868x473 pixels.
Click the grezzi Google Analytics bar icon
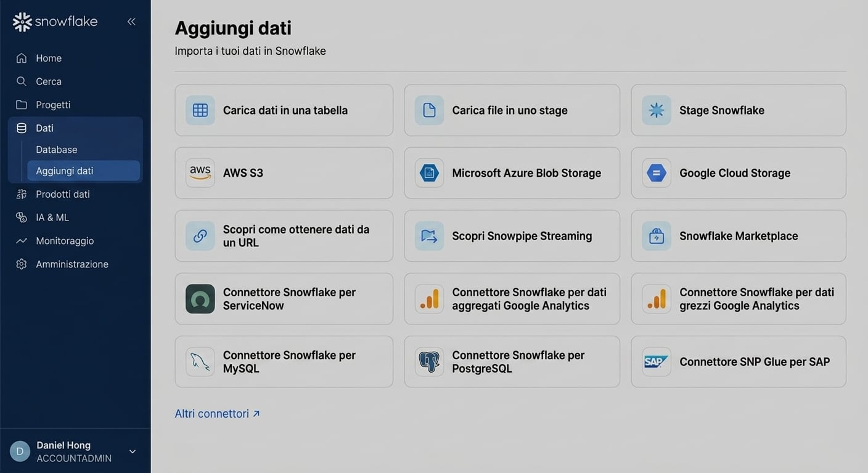click(x=657, y=299)
